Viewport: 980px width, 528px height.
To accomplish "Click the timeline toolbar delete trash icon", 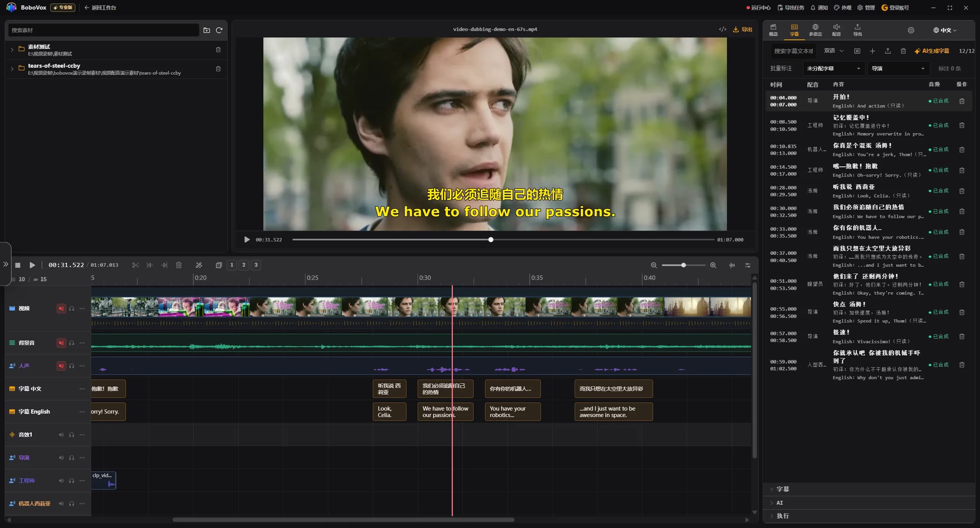I will [179, 265].
